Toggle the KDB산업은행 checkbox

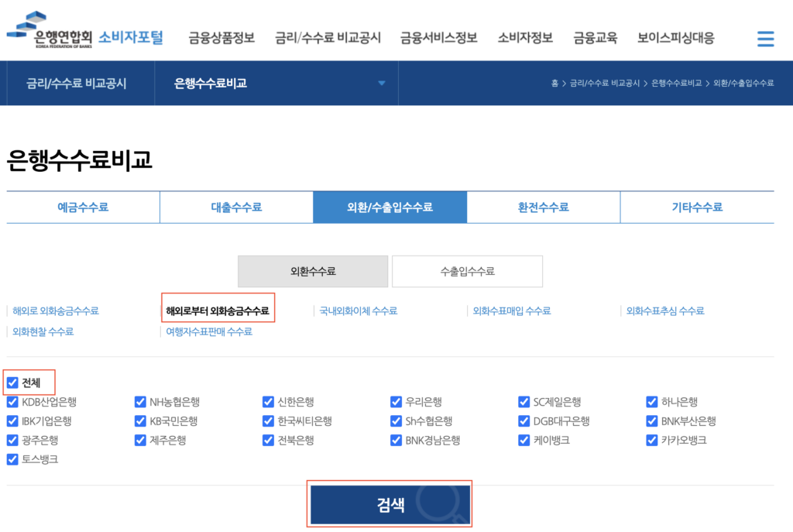point(12,402)
